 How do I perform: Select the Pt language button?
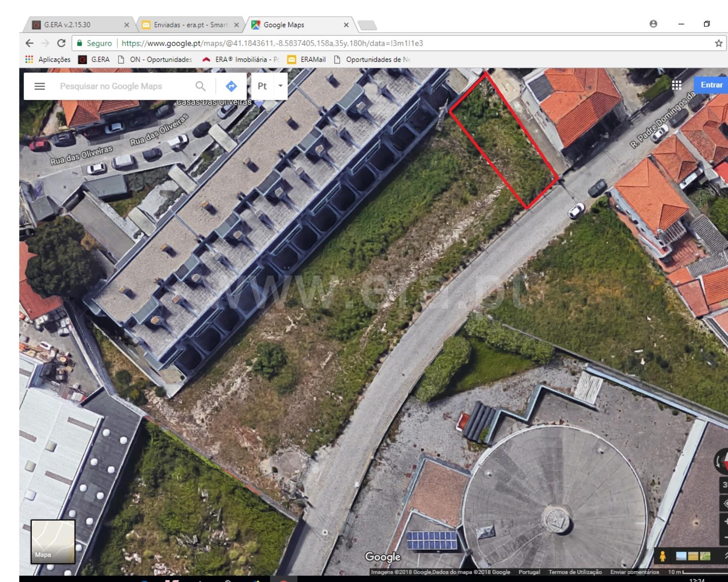pos(262,86)
